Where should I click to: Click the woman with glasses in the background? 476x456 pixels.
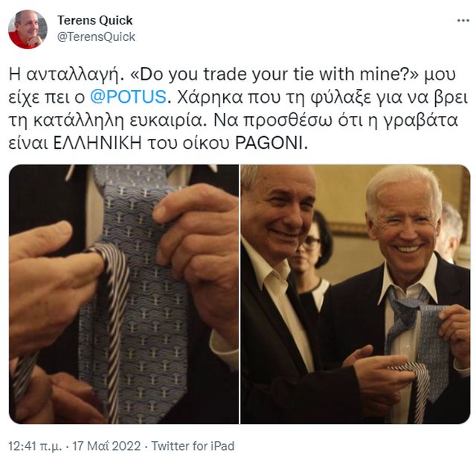pos(312,243)
